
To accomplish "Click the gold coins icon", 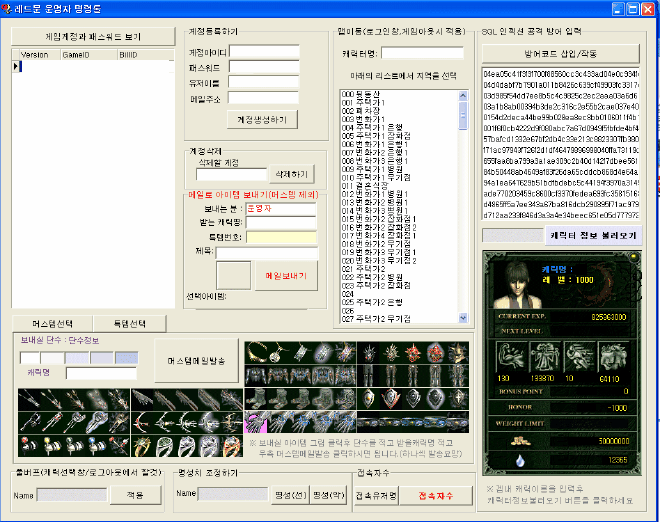I will (x=520, y=441).
